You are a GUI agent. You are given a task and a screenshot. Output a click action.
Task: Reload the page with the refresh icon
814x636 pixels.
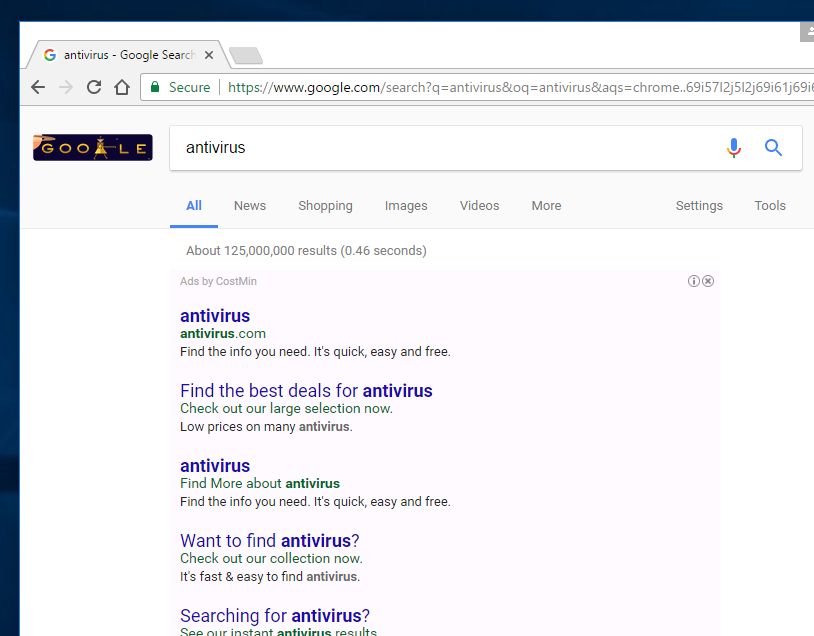click(93, 87)
